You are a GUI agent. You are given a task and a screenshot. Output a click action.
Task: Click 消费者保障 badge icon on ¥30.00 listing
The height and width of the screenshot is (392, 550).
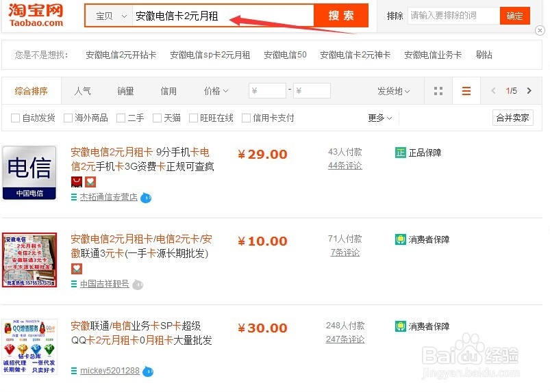tap(400, 326)
